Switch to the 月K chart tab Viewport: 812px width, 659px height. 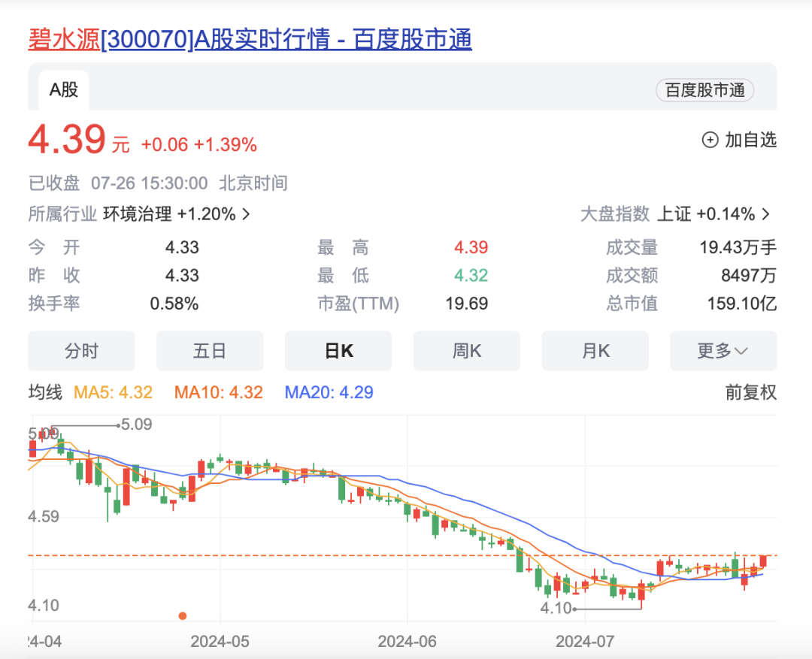(595, 351)
